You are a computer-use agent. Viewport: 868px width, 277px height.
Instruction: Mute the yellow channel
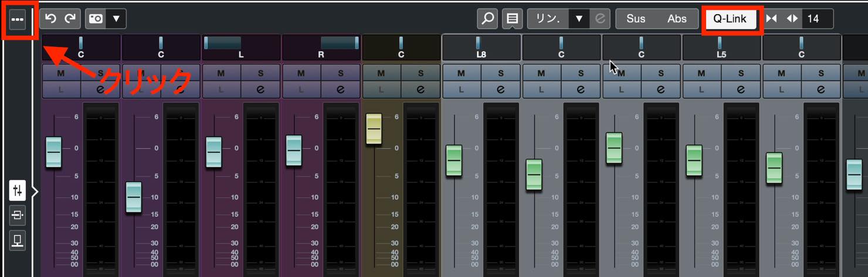(381, 73)
